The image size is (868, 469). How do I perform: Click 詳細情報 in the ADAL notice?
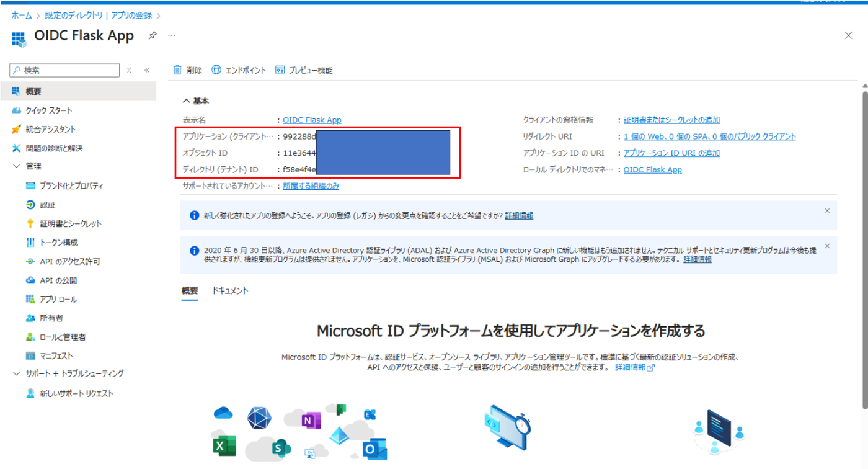697,259
